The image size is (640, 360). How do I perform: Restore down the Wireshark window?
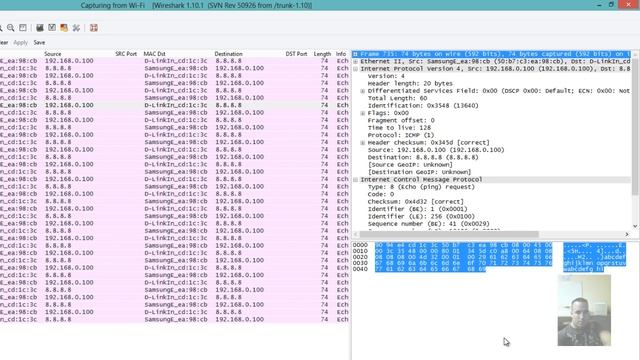[x=611, y=5]
